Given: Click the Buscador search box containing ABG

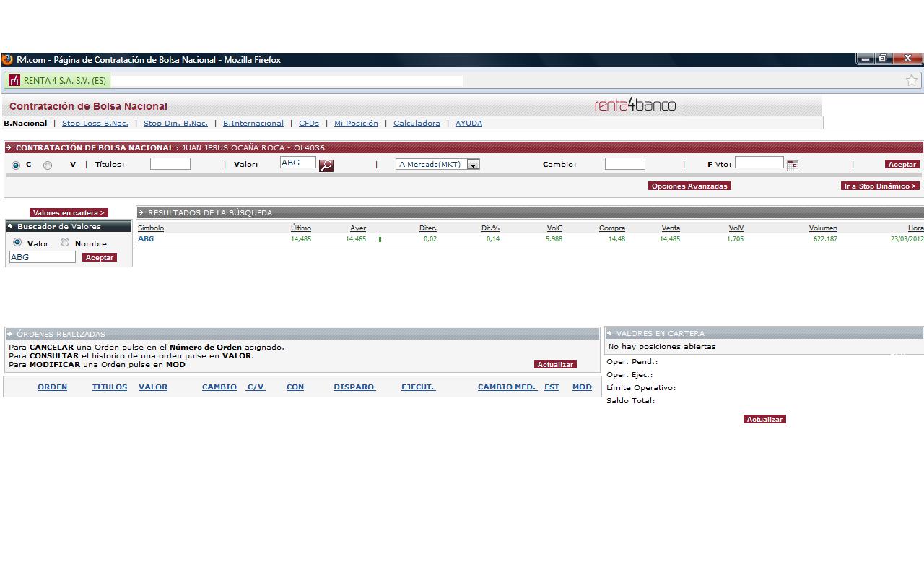Looking at the screenshot, I should tap(43, 257).
